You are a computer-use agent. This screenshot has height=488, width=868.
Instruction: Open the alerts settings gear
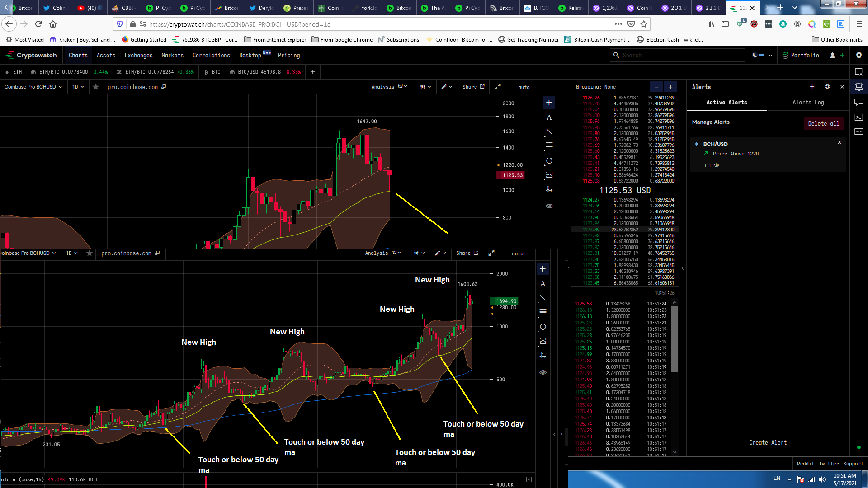click(827, 87)
